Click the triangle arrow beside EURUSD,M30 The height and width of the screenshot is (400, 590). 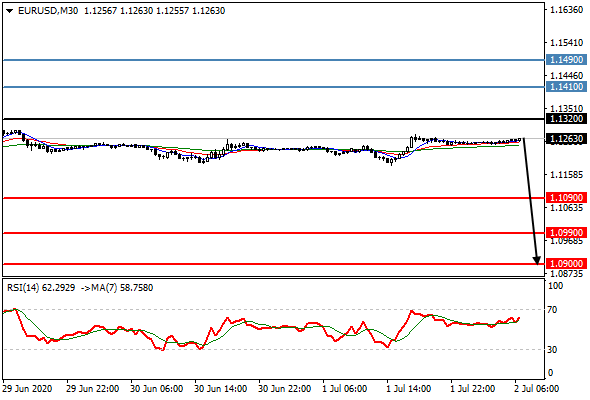tap(9, 11)
